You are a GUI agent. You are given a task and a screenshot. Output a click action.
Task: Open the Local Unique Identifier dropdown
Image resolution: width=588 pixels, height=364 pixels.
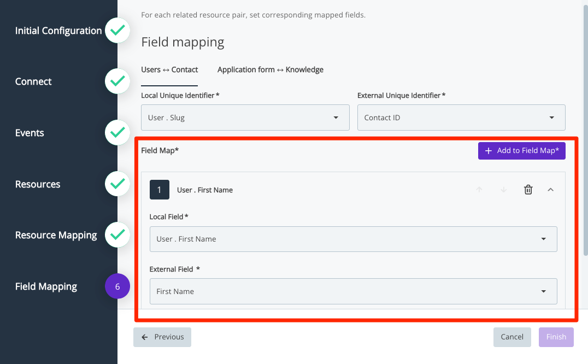point(245,118)
